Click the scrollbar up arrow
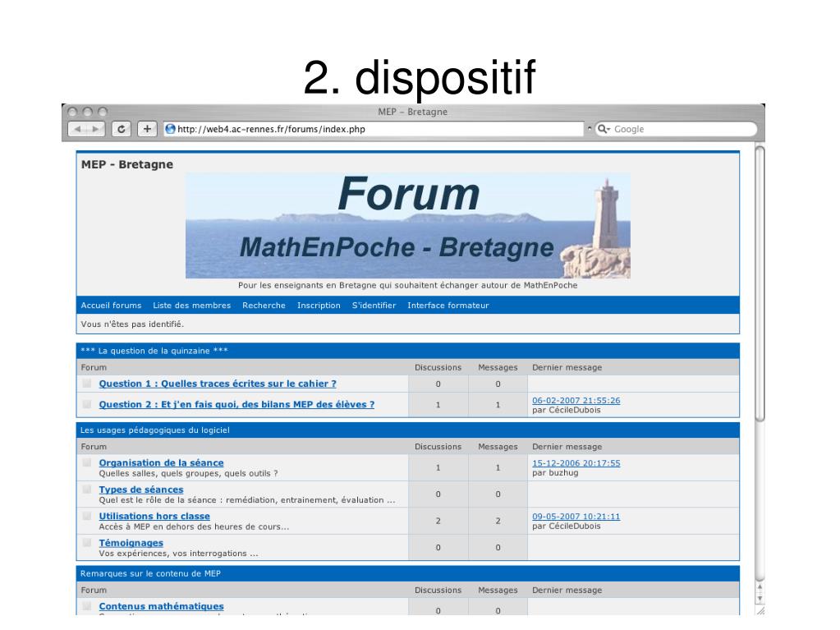840x630 pixels. pyautogui.click(x=760, y=587)
